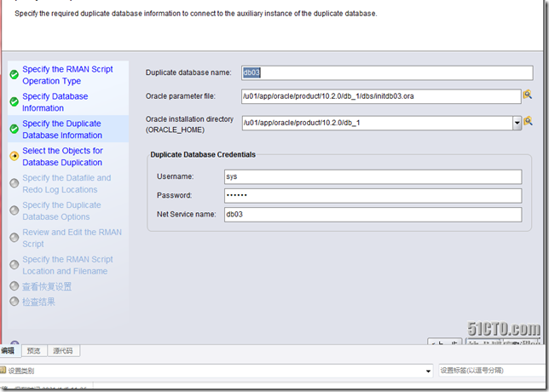Expand the Oracle installation directory dropdown

pyautogui.click(x=517, y=123)
